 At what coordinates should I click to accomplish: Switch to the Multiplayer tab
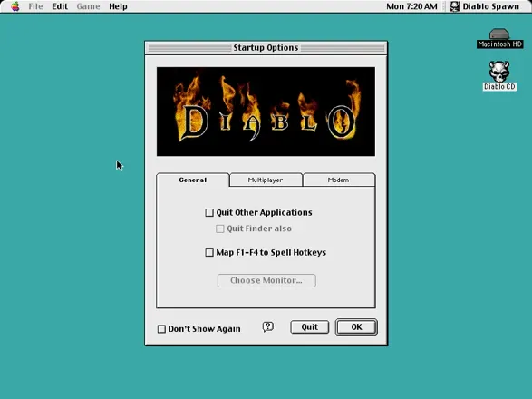tap(266, 180)
